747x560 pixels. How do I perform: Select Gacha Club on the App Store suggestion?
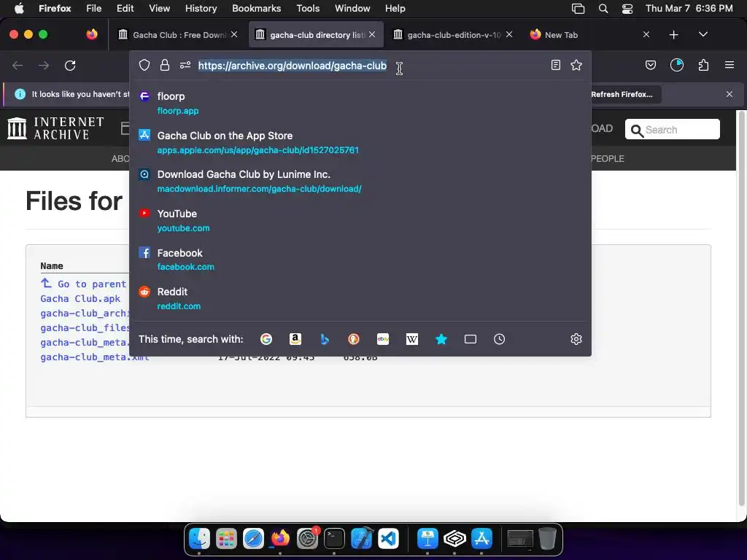[360, 142]
